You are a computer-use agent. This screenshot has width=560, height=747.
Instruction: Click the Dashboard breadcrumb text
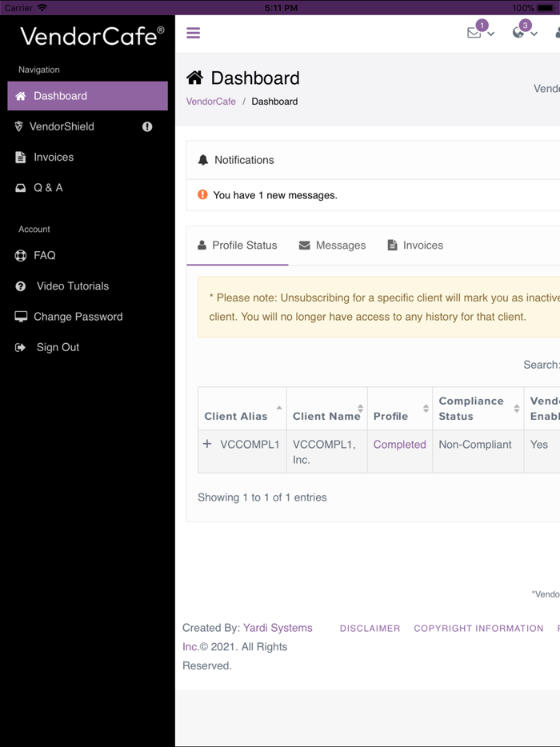click(274, 102)
